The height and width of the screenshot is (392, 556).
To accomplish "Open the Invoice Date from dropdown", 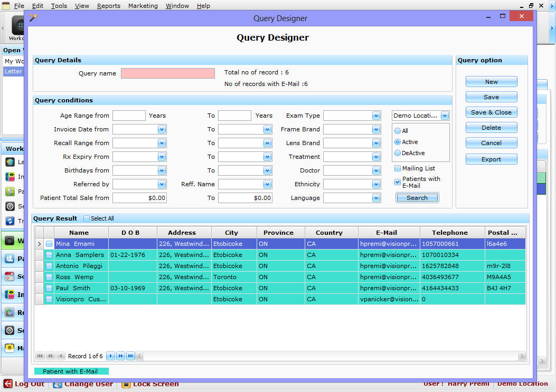I will tap(162, 129).
